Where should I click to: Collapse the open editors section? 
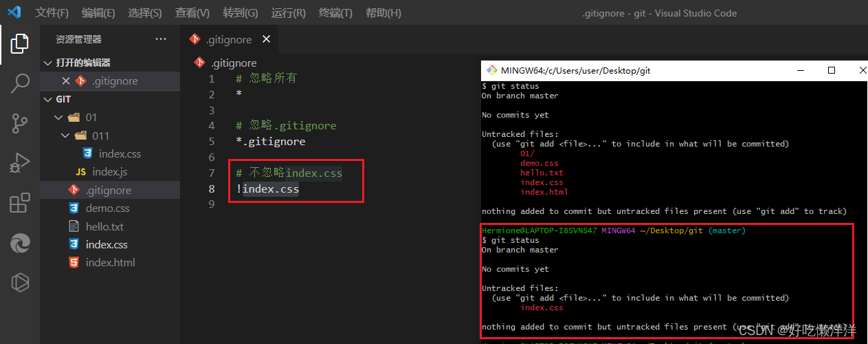[47, 63]
